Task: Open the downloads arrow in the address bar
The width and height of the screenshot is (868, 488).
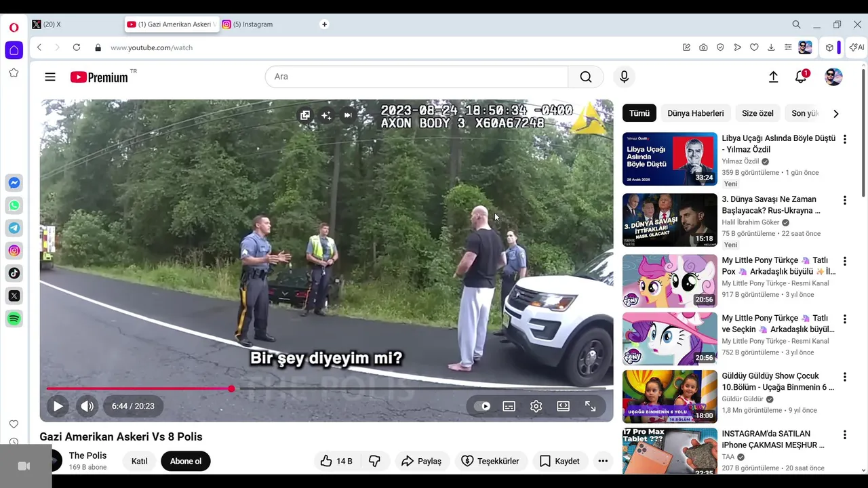Action: click(x=771, y=47)
